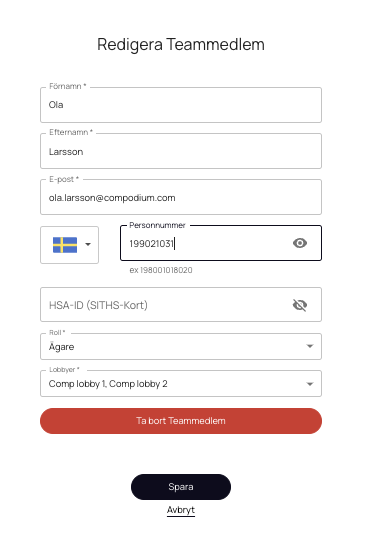Open the country selector dropdown arrow

coord(88,244)
